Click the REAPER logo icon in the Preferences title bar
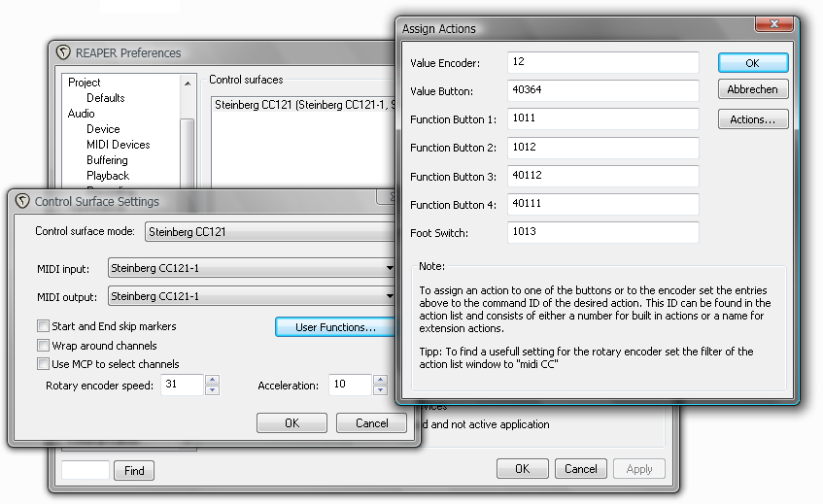Image resolution: width=823 pixels, height=504 pixels. 63,52
